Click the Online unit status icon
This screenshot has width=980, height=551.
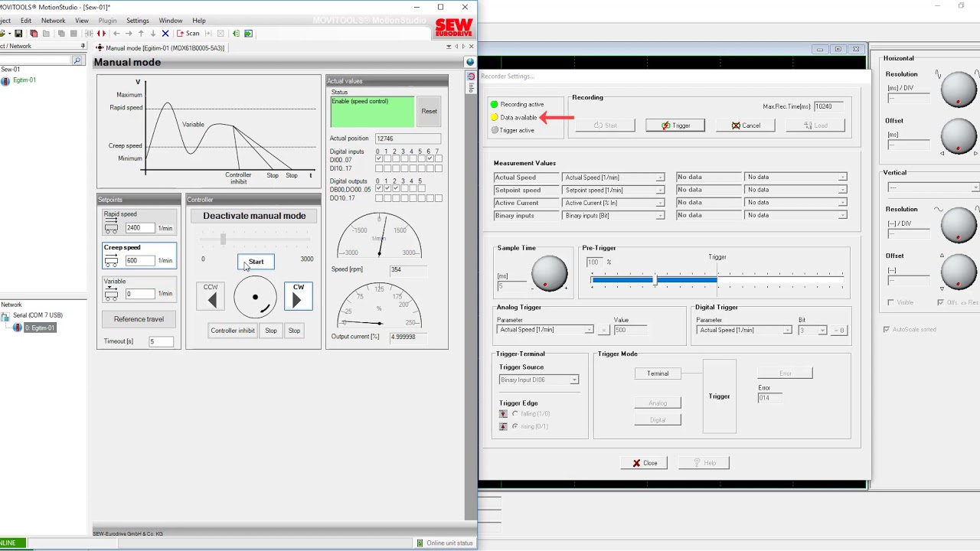(x=420, y=543)
